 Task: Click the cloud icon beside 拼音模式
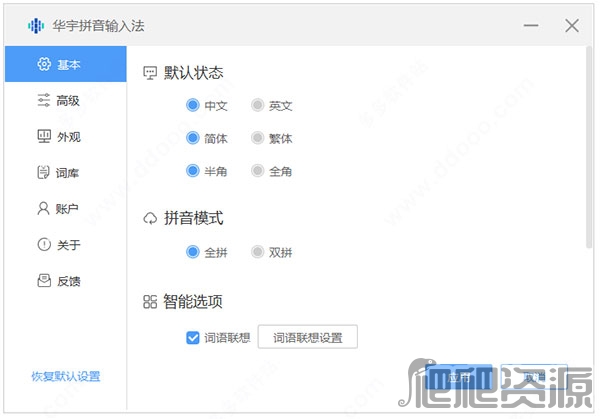150,218
